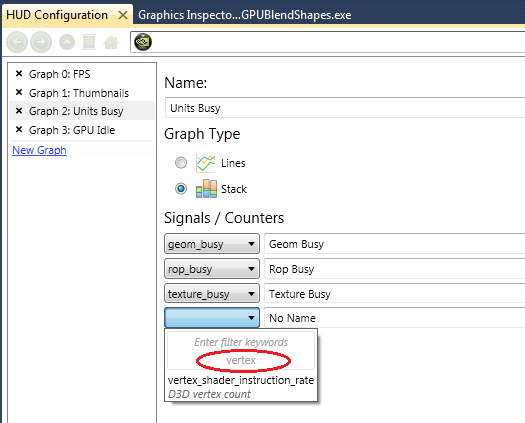Select the Lines radio button
The height and width of the screenshot is (423, 525).
(x=181, y=163)
